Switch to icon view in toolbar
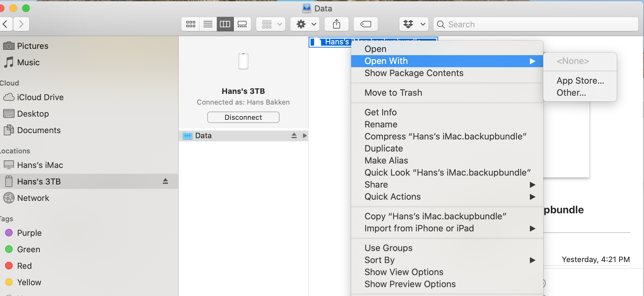Screen dimensions: 644x296 pos(190,24)
